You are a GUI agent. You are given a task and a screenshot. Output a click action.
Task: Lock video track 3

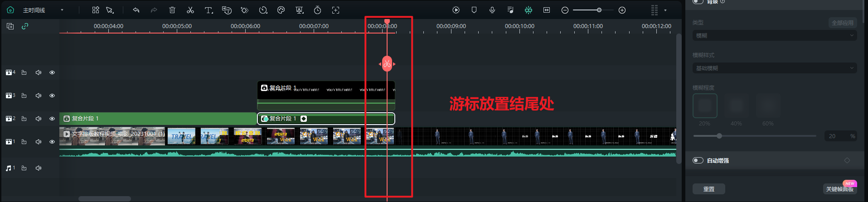click(x=24, y=96)
